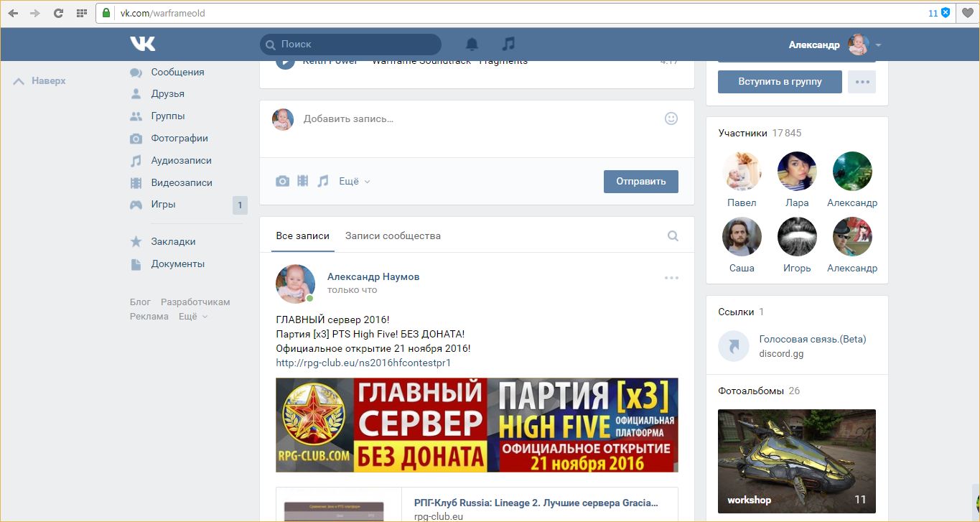The image size is (980, 522).
Task: Attach a video using film icon
Action: pos(303,182)
